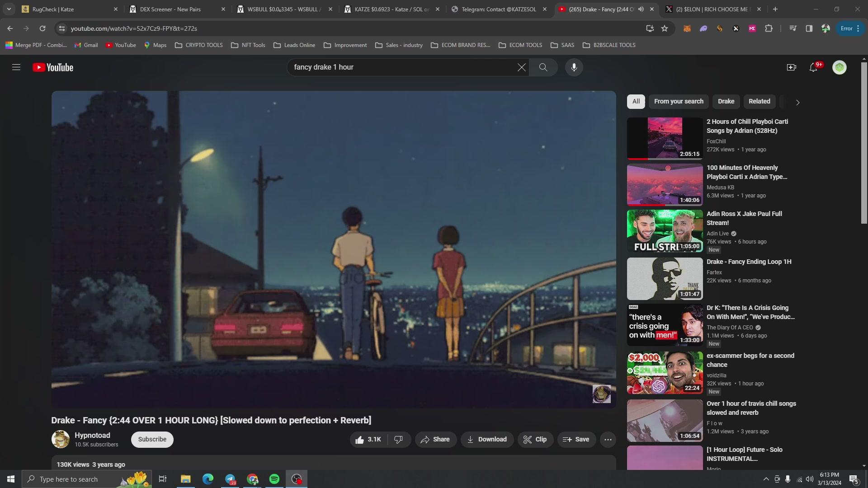Open the Hypnotoad channel name link
The image size is (868, 488).
92,435
